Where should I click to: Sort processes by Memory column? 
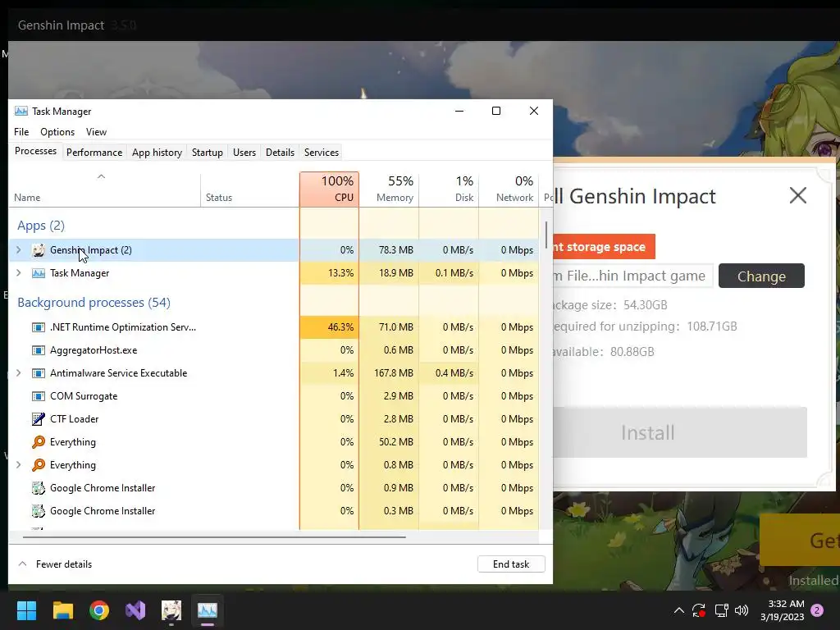[389, 189]
